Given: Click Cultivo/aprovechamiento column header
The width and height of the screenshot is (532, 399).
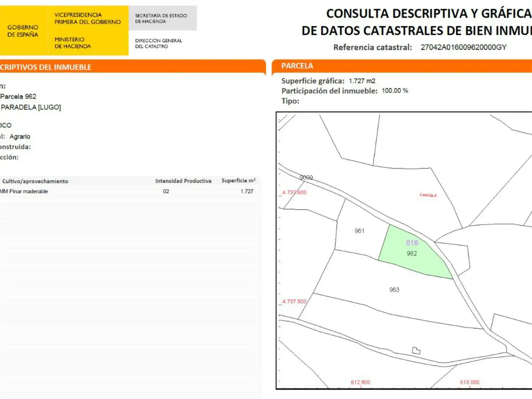Looking at the screenshot, I should pos(35,181).
